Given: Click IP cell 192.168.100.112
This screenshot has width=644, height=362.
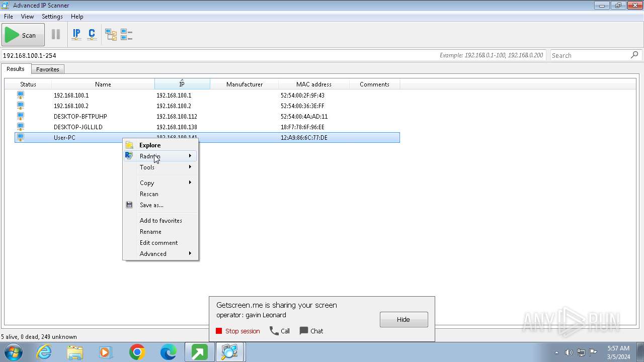Looking at the screenshot, I should (x=177, y=117).
